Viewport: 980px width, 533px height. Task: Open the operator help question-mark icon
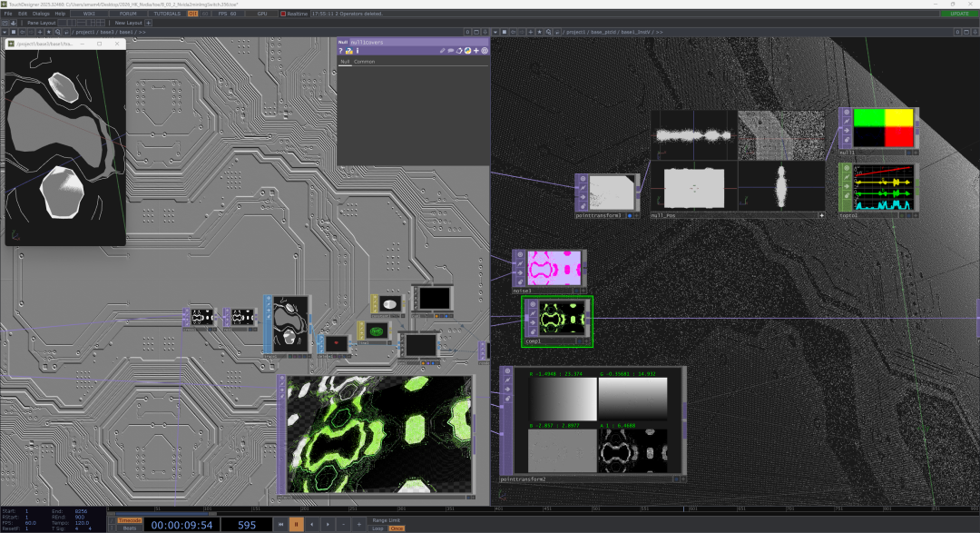[x=340, y=51]
